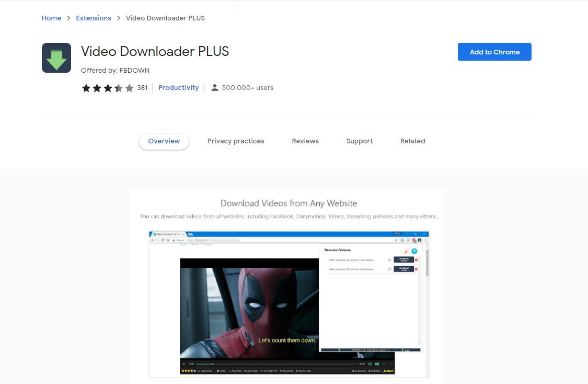This screenshot has height=384, width=588.
Task: Click the Add to Chrome button
Action: 494,51
